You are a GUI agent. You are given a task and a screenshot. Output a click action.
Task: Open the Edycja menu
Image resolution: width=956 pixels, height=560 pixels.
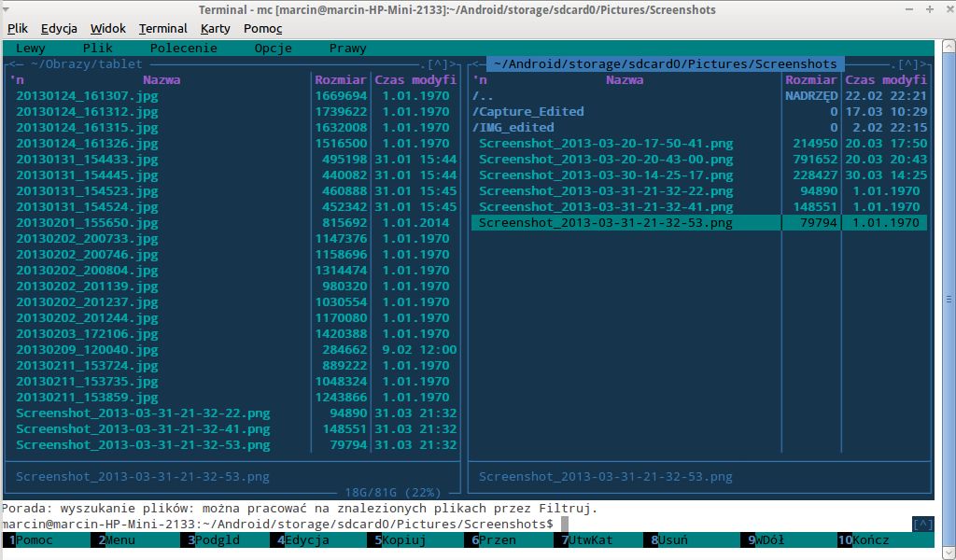(x=59, y=28)
